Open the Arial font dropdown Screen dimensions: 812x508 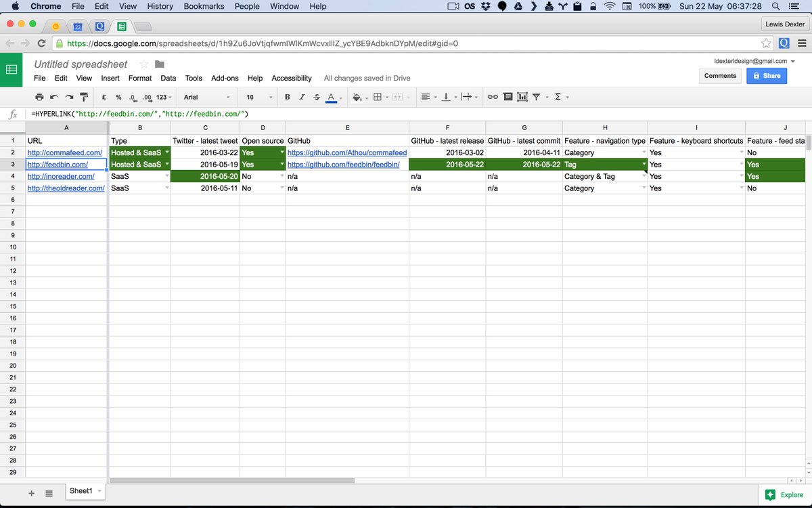click(x=208, y=97)
